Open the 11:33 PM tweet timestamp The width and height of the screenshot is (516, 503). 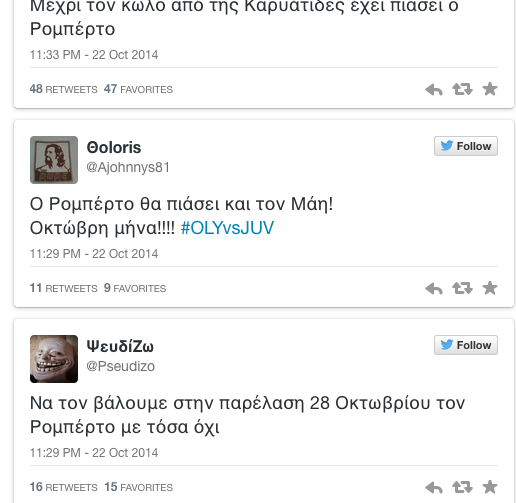tap(94, 55)
